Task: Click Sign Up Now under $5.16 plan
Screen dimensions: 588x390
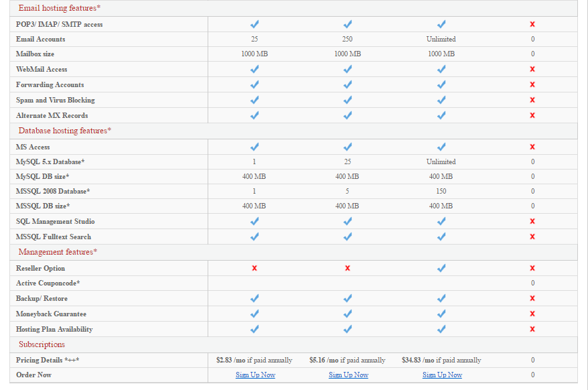Action: 348,375
